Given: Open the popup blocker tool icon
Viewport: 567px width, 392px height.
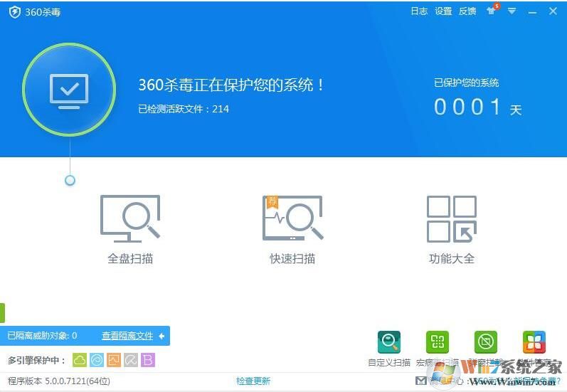Looking at the screenshot, I should click(486, 341).
